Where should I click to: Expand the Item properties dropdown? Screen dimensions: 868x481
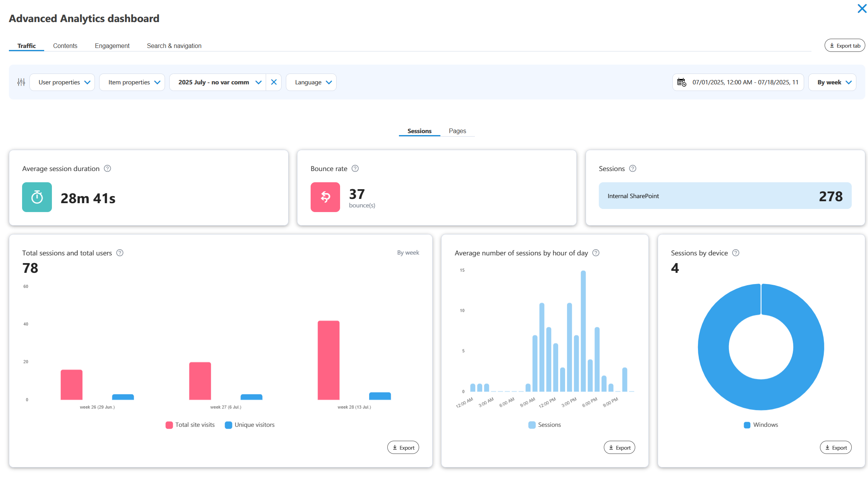[x=132, y=82]
